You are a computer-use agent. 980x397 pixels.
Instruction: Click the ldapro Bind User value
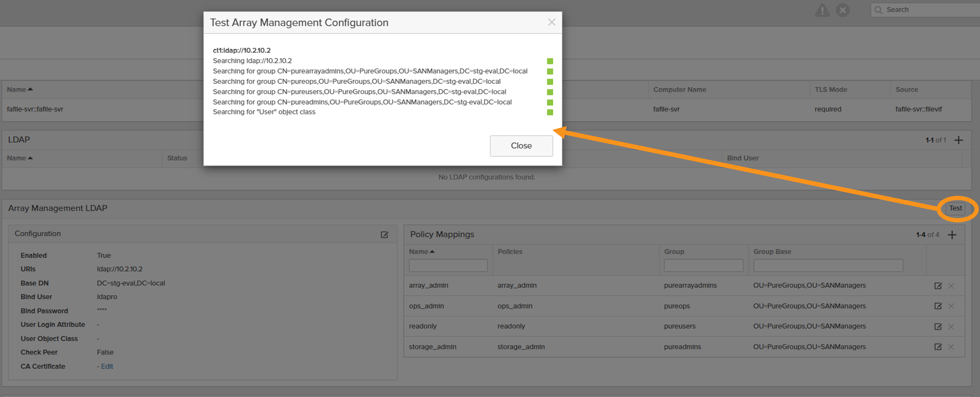click(107, 297)
